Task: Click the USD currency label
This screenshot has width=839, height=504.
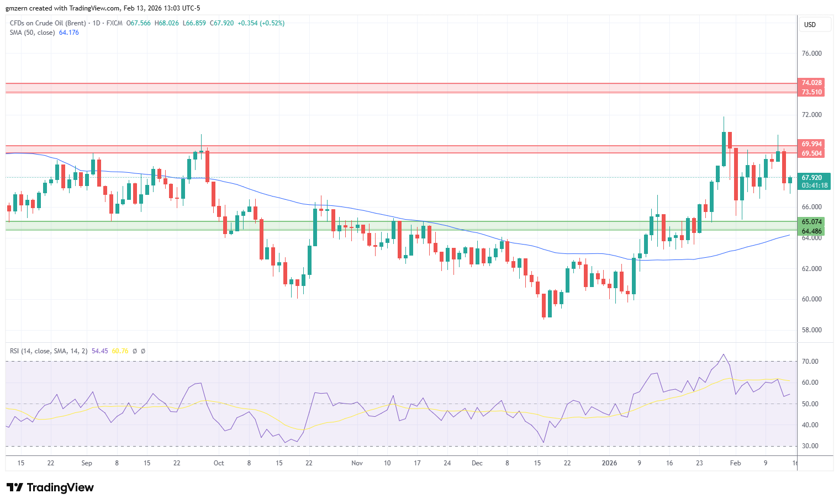Action: [x=810, y=24]
